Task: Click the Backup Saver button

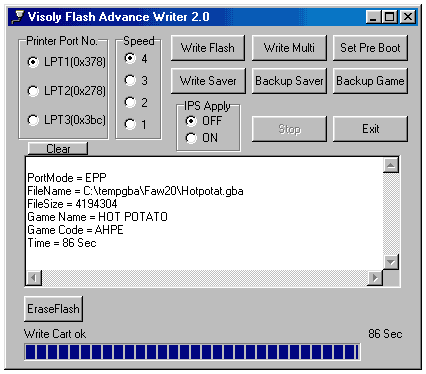Action: click(x=289, y=81)
